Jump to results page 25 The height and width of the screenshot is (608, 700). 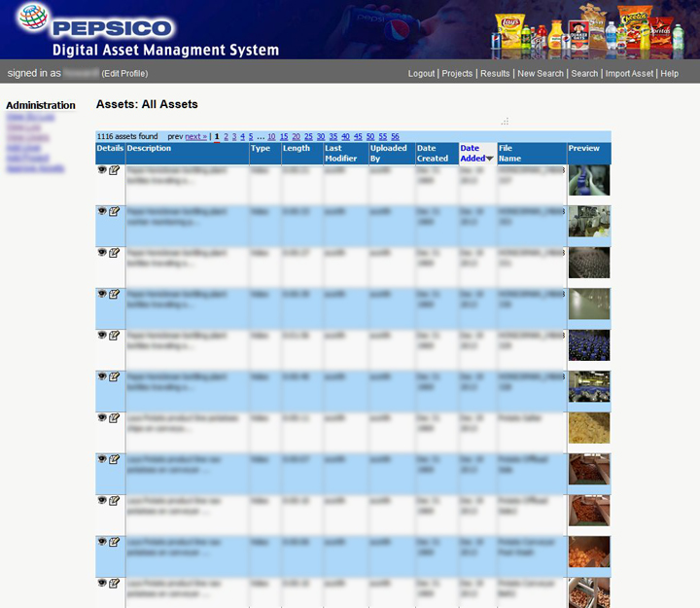click(x=308, y=137)
